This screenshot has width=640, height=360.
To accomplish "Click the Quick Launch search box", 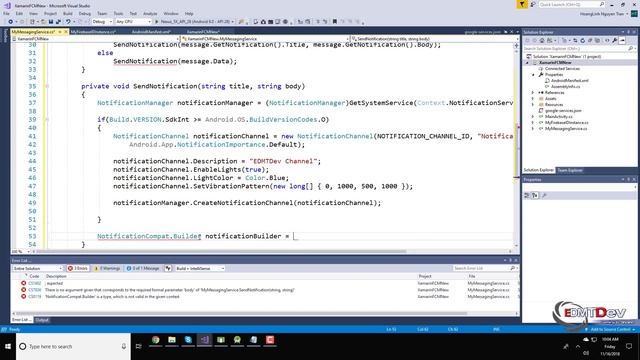I will [571, 4].
